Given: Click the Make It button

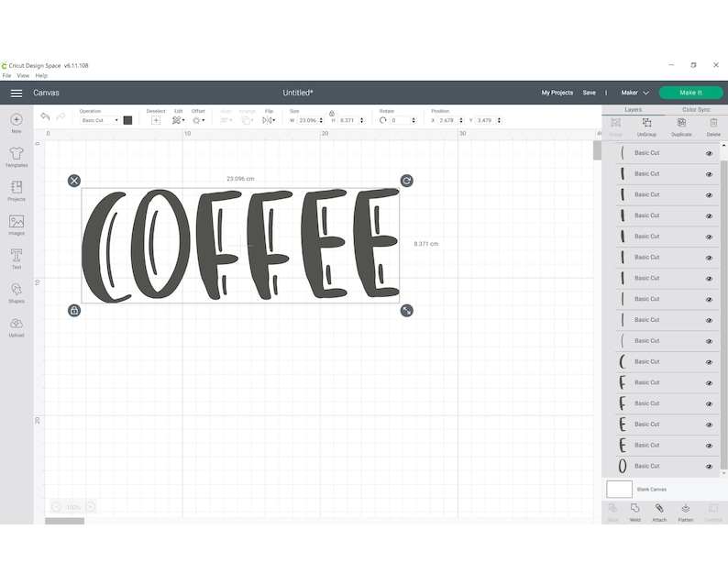Looking at the screenshot, I should click(x=690, y=93).
